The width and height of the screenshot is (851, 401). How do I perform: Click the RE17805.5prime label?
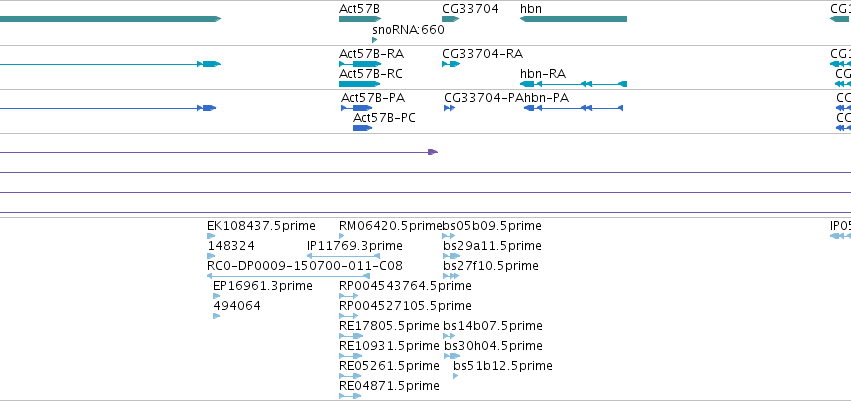(x=389, y=326)
